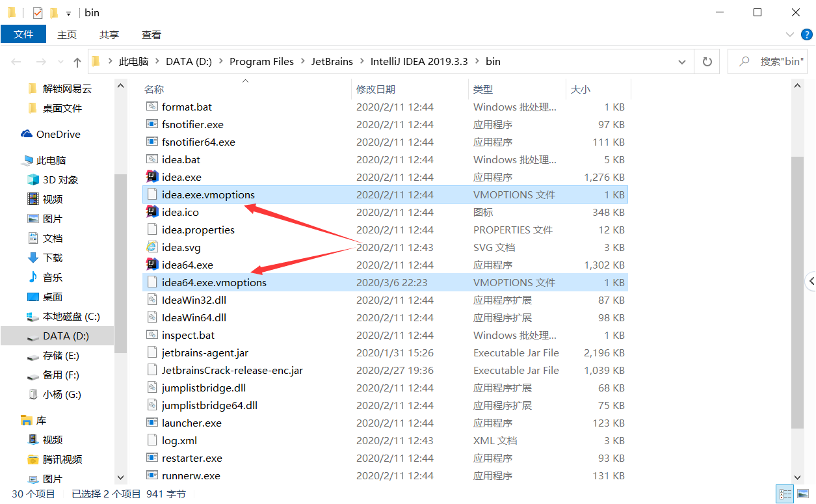
Task: Expand the ribbon with the chevron
Action: click(x=790, y=35)
